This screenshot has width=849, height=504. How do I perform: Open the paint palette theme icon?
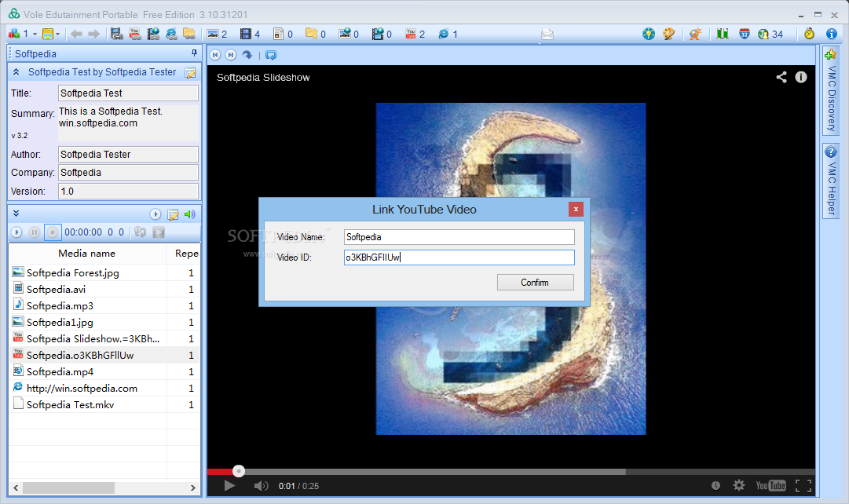point(669,34)
